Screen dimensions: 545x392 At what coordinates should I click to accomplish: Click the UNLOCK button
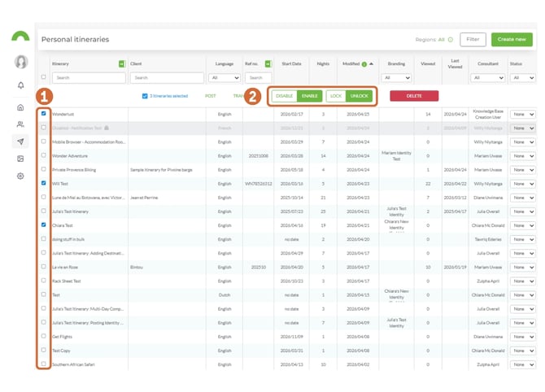pos(359,96)
